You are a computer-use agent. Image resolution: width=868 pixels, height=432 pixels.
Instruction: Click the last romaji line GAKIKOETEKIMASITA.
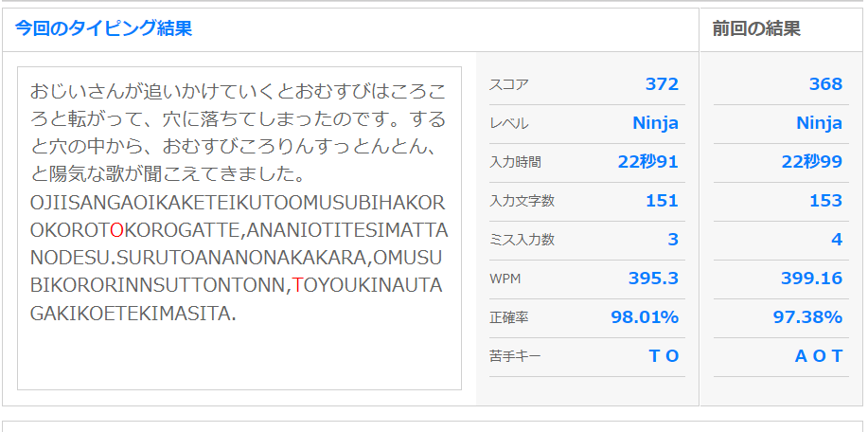[133, 314]
